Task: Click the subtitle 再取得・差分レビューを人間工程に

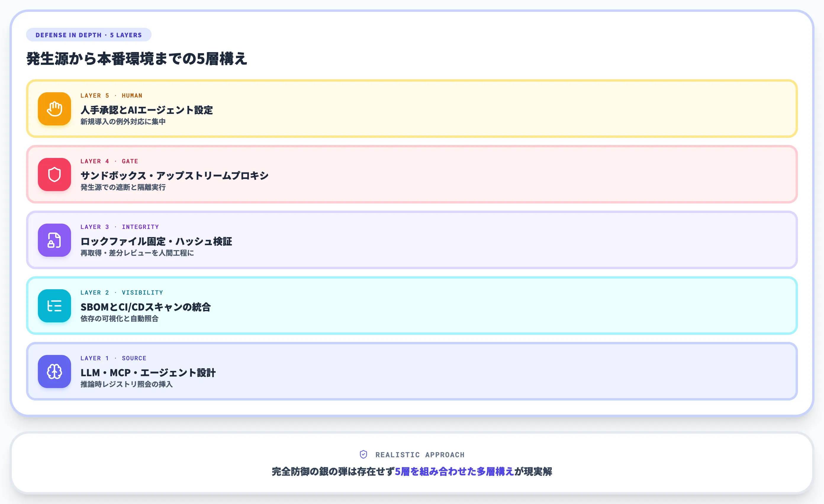Action: pos(137,253)
